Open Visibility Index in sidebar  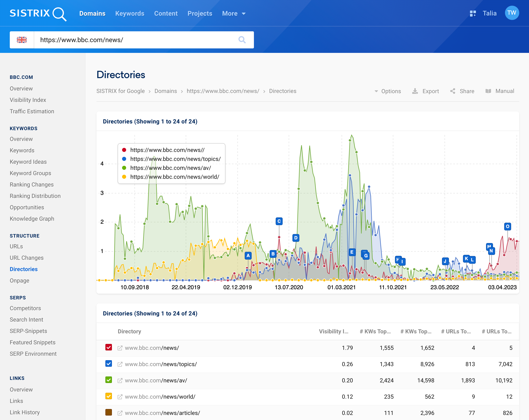[28, 100]
